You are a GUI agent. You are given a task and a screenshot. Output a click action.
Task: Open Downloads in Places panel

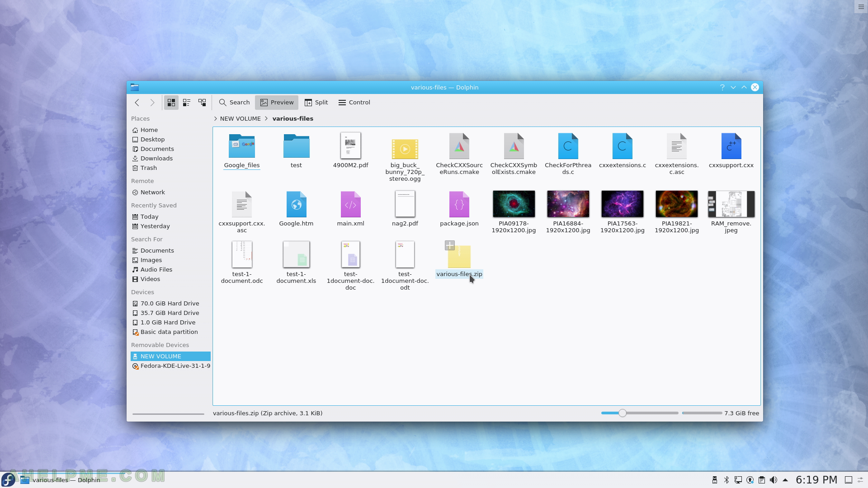171,159
